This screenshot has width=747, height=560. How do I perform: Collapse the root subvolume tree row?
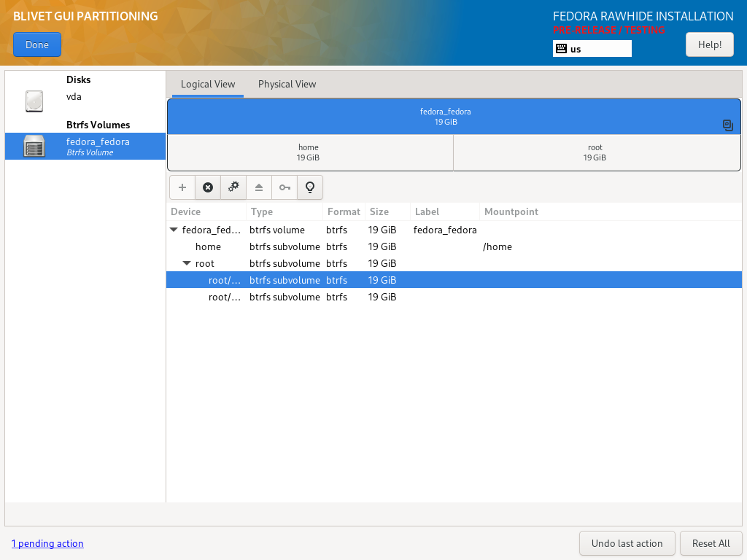187,263
